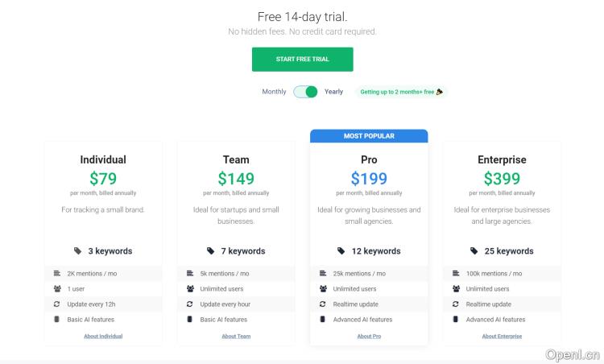604x364 pixels.
Task: Open the About Pro link
Action: click(369, 336)
